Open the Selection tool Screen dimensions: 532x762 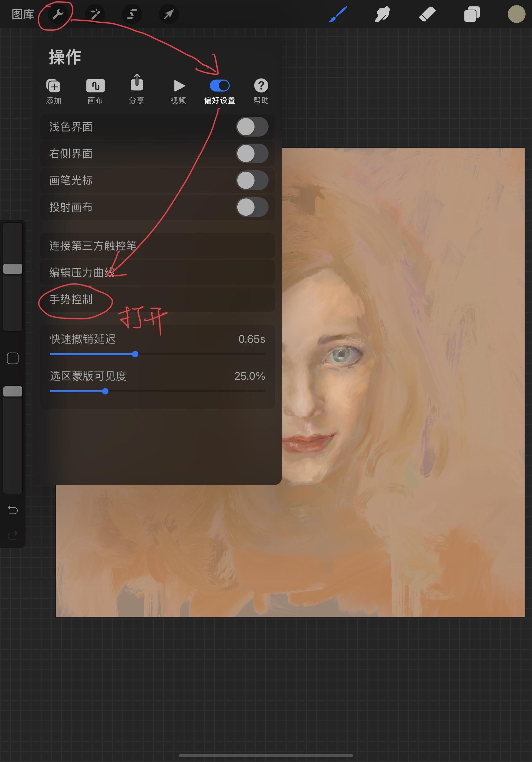click(x=132, y=14)
